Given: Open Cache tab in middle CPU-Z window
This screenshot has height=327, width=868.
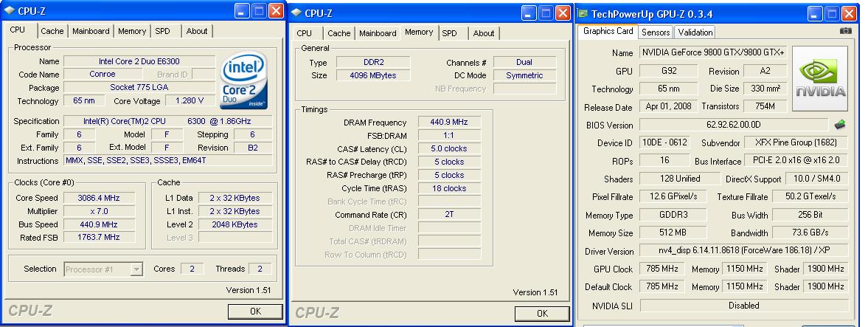Looking at the screenshot, I should click(338, 33).
